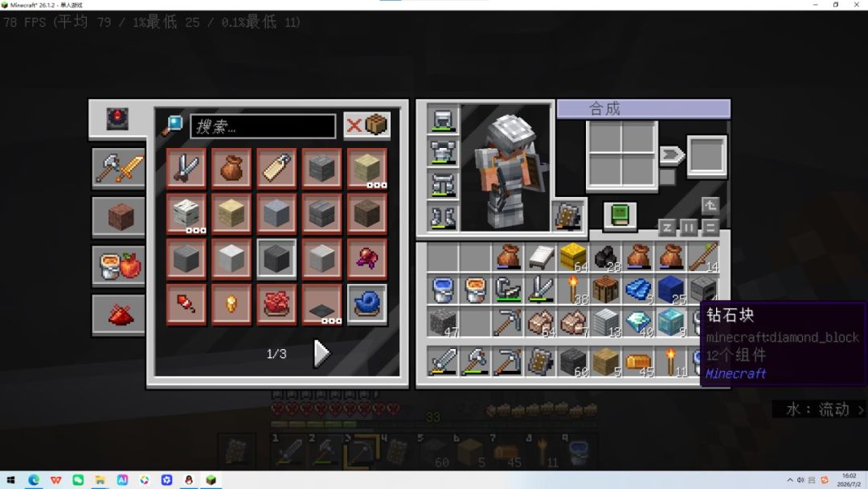Viewport: 868px width, 489px height.
Task: Pick up the iron block stack of 13
Action: pos(606,322)
